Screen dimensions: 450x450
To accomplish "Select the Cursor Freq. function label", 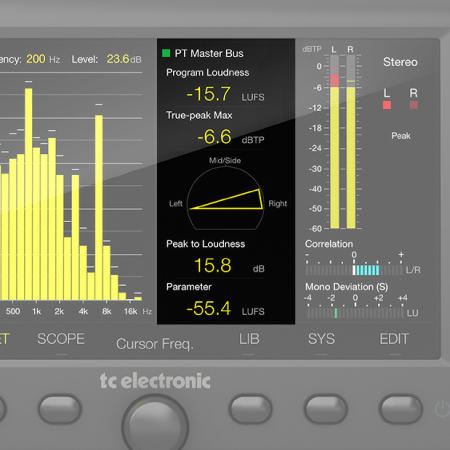I will (155, 344).
